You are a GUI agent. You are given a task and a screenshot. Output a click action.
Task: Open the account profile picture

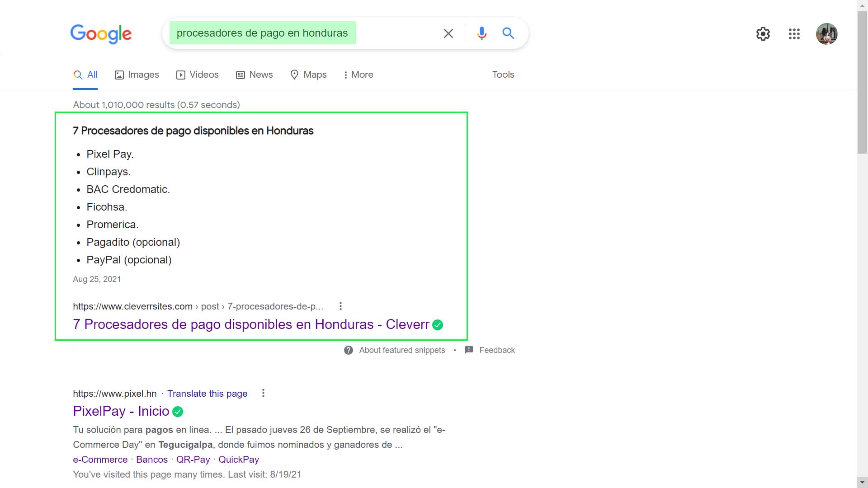tap(827, 34)
